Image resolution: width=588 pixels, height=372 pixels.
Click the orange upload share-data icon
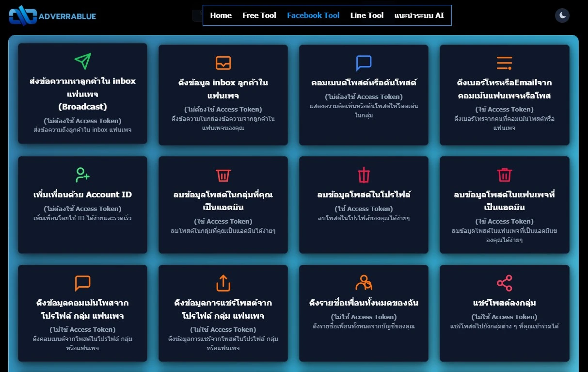(223, 283)
